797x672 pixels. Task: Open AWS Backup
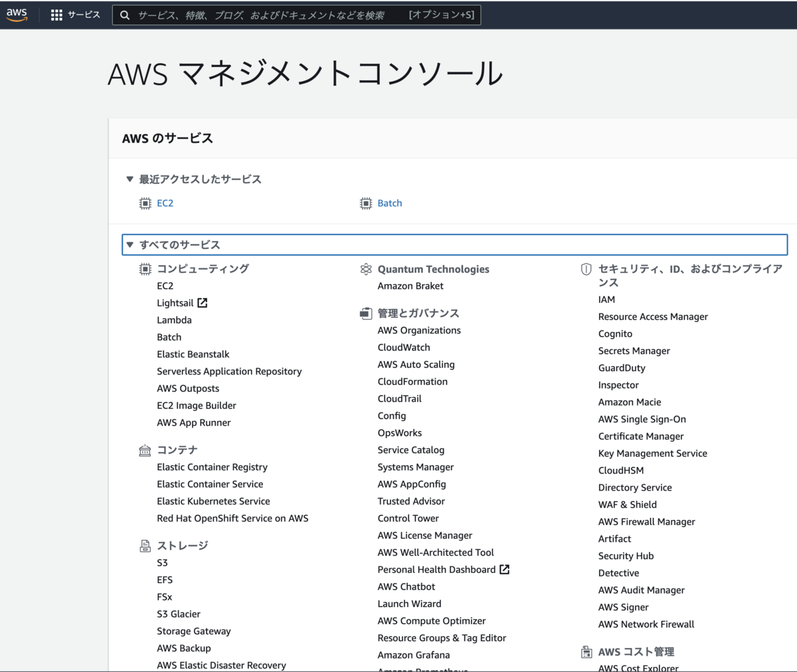184,649
